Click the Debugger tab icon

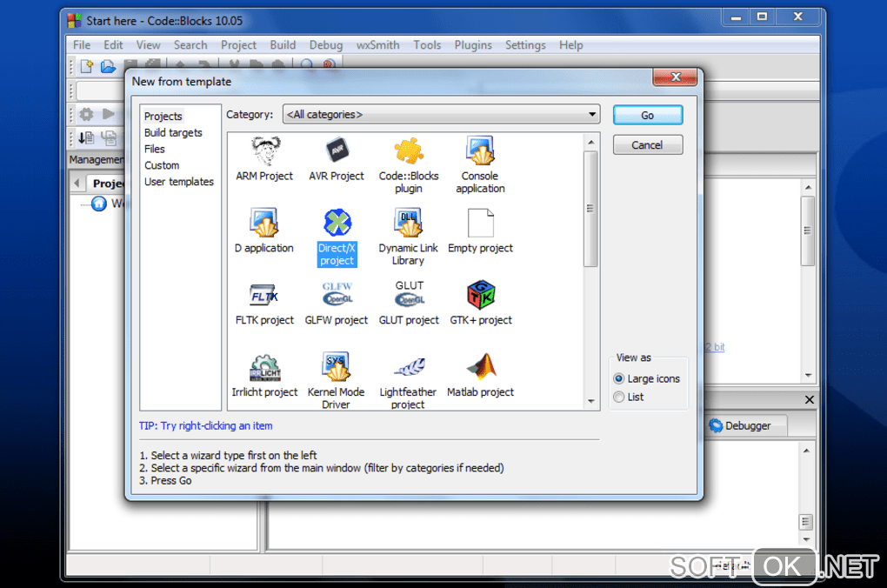[x=716, y=425]
